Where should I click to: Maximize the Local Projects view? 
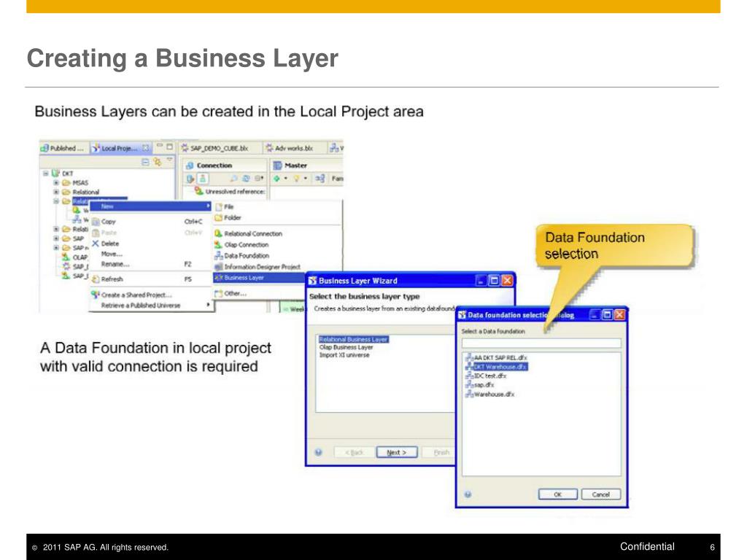169,147
